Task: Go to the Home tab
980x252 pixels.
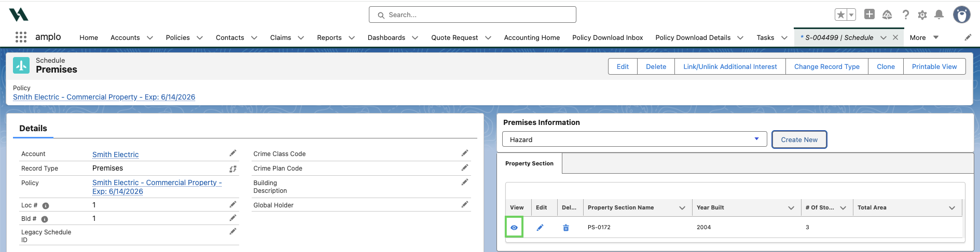Action: pos(89,37)
